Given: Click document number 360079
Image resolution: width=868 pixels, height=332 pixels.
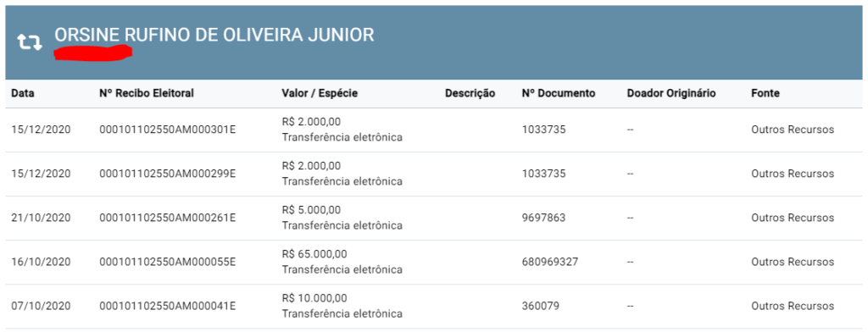Looking at the screenshot, I should click(541, 307).
